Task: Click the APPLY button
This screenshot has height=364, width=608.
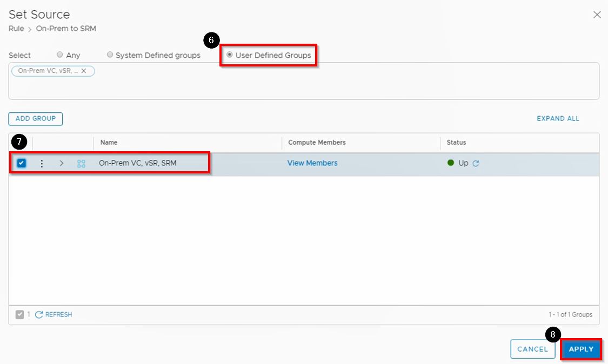Action: tap(581, 349)
